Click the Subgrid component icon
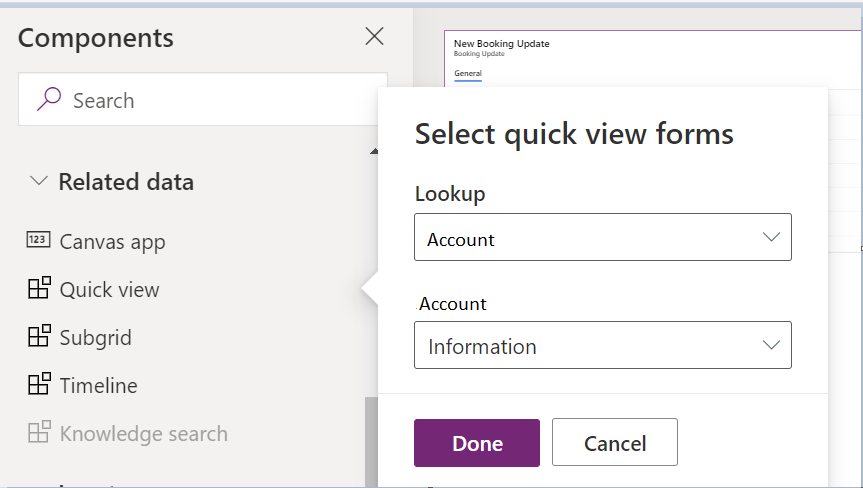Viewport: 863px width, 488px height. point(39,336)
